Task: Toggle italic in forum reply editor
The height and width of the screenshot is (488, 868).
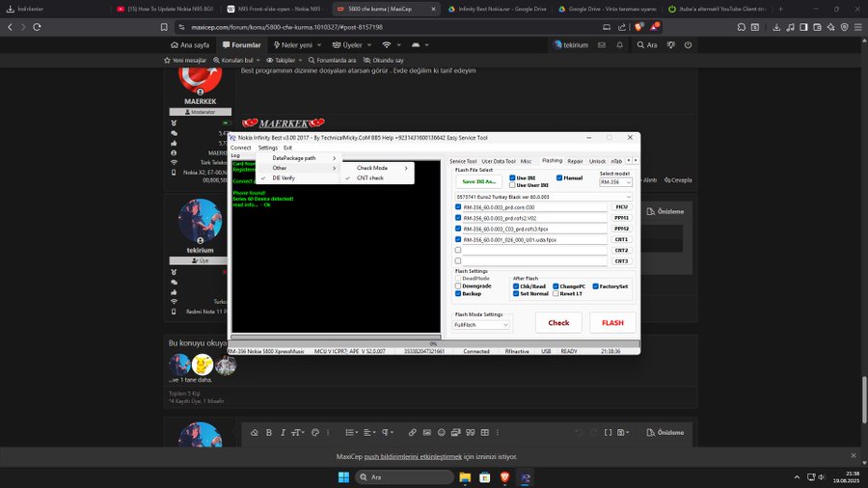Action: coord(283,433)
